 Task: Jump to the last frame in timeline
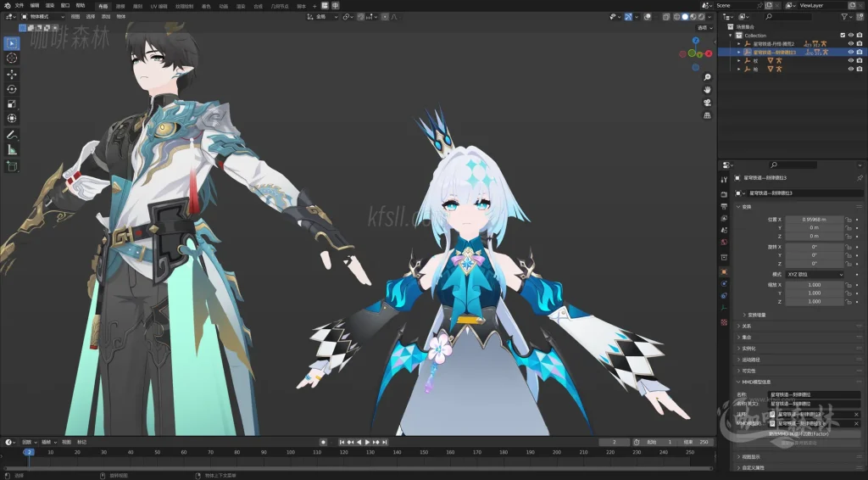pyautogui.click(x=384, y=443)
